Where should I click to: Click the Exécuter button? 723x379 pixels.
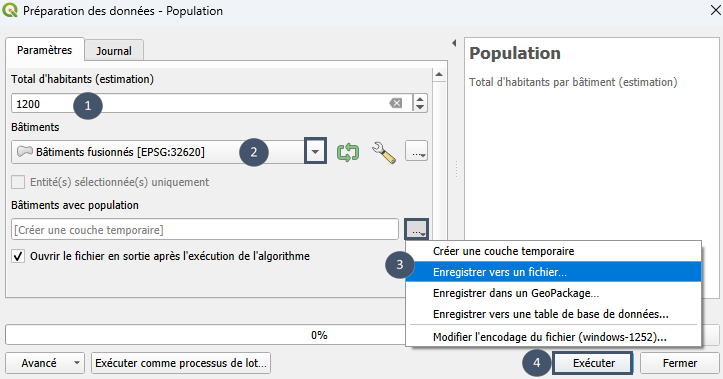(x=593, y=363)
